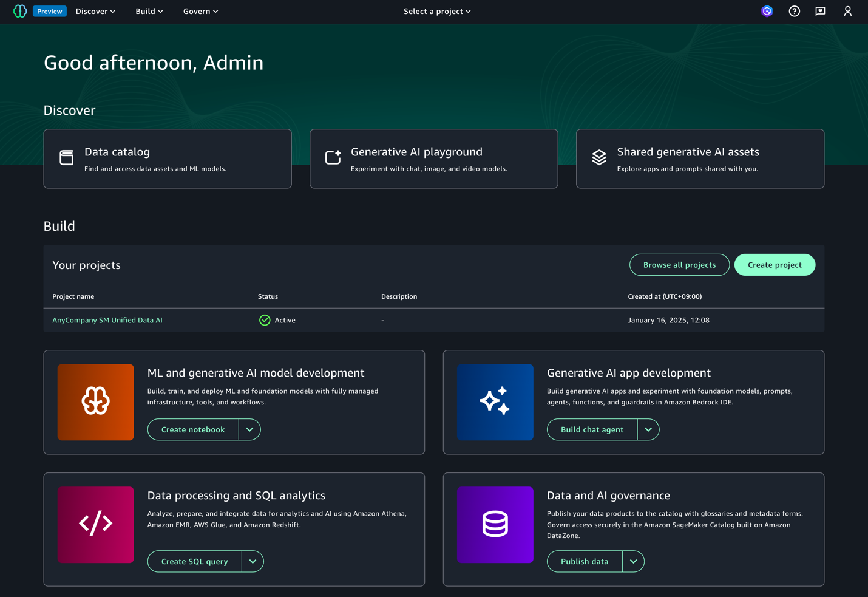Click the Build chat agent button
The image size is (868, 597).
(x=592, y=429)
